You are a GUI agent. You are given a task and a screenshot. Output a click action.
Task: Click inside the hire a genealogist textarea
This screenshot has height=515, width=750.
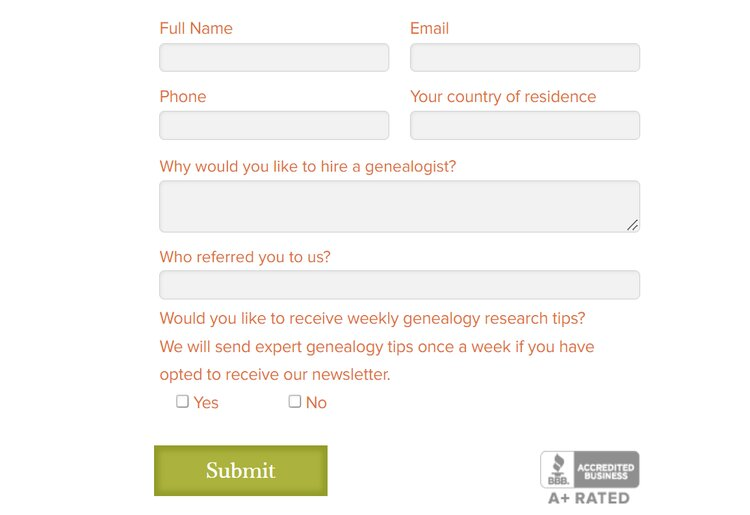(x=399, y=206)
